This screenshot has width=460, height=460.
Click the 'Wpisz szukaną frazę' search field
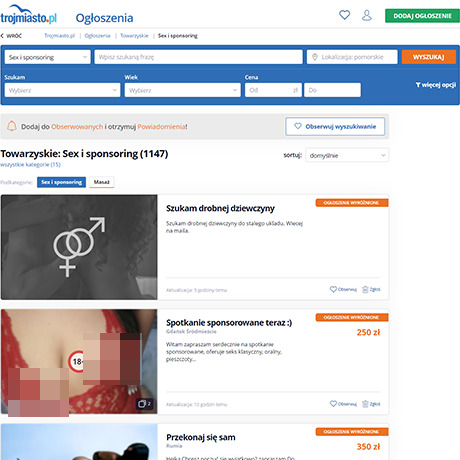point(198,57)
